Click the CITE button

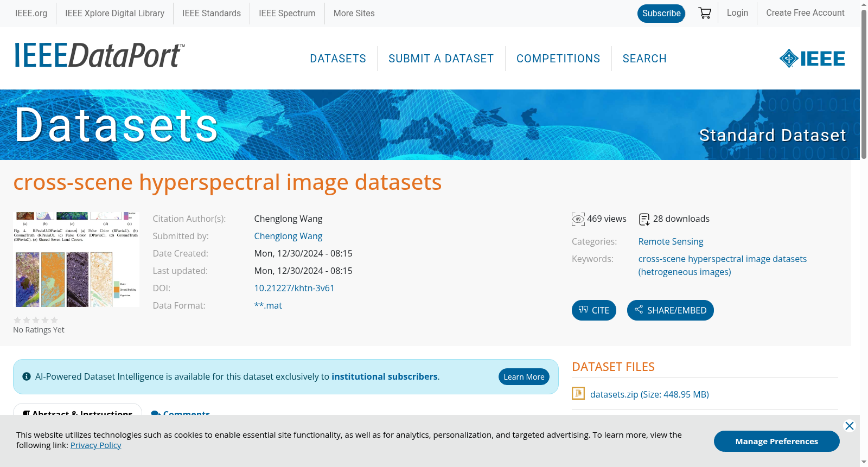[594, 310]
